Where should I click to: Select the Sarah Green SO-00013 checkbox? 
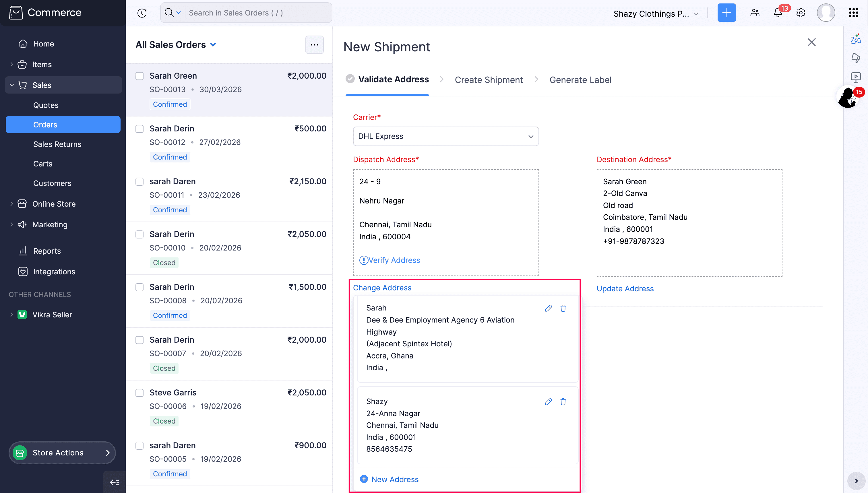139,76
